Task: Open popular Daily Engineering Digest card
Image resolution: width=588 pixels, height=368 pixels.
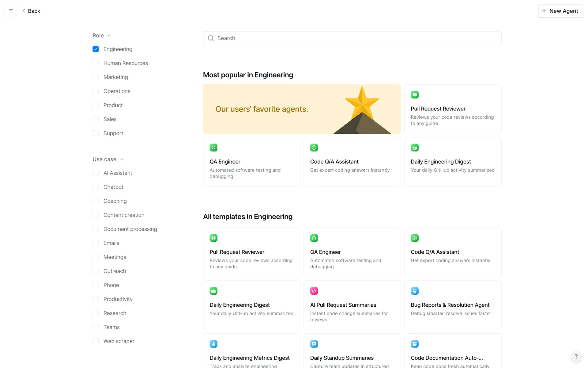Action: 453,162
